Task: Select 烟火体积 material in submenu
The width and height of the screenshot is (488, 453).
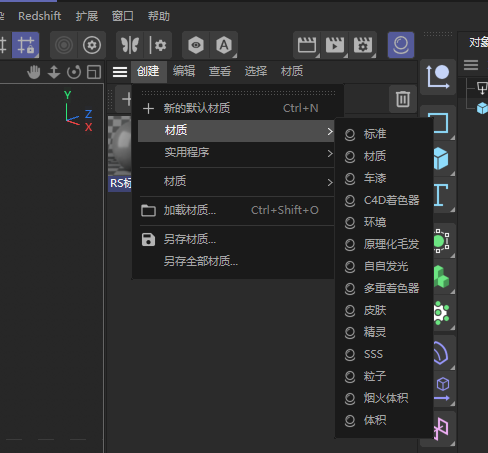Action: pyautogui.click(x=384, y=398)
